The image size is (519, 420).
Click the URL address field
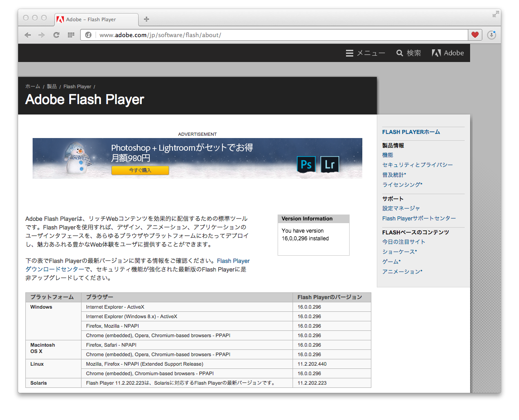click(x=281, y=35)
